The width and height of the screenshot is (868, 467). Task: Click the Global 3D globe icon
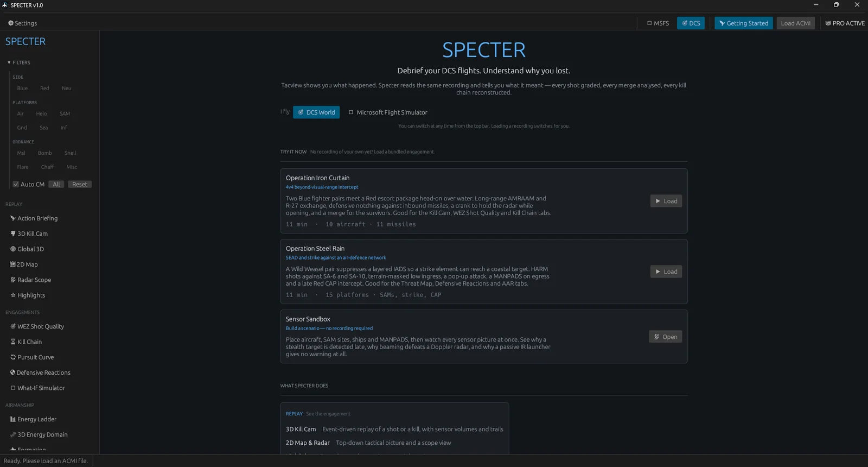point(13,249)
